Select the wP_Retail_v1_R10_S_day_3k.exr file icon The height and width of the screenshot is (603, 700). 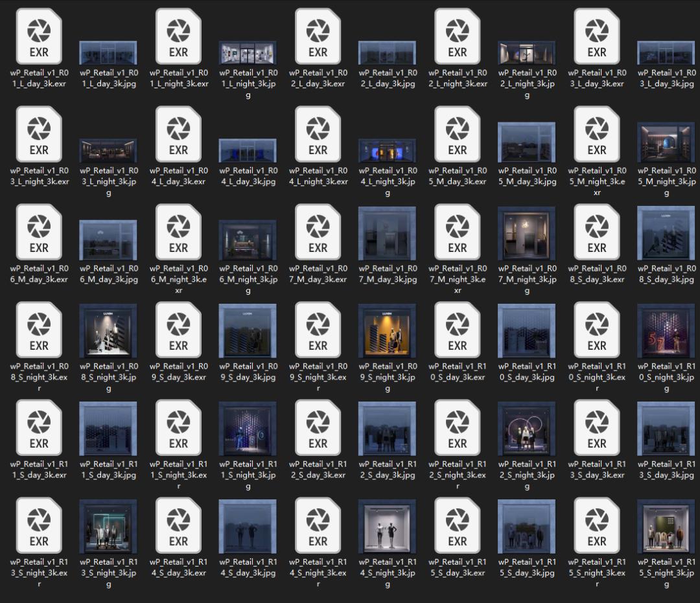tap(458, 330)
